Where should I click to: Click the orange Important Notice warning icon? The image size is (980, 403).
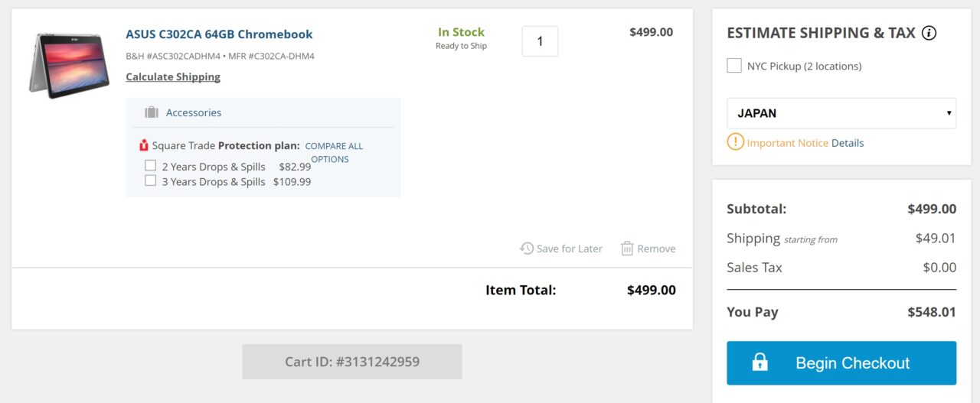tap(735, 142)
